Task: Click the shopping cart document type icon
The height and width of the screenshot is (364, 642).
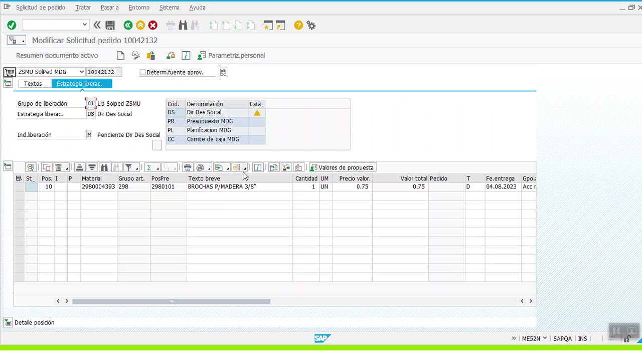Action: click(x=10, y=72)
